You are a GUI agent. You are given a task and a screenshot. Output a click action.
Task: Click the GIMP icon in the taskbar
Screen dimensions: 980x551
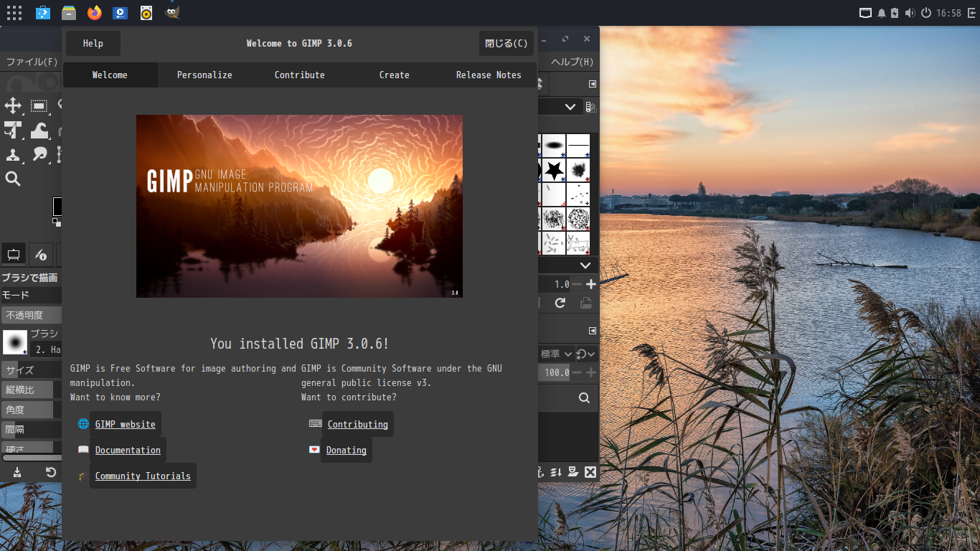coord(171,12)
